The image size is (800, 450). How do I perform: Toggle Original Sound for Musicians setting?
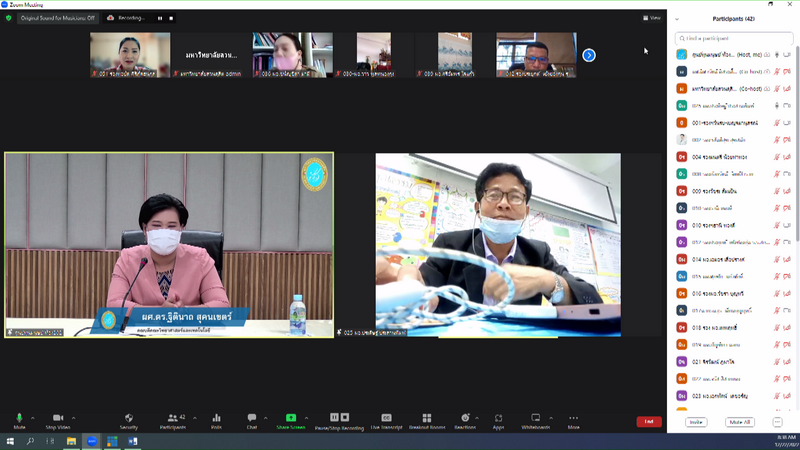[x=58, y=18]
